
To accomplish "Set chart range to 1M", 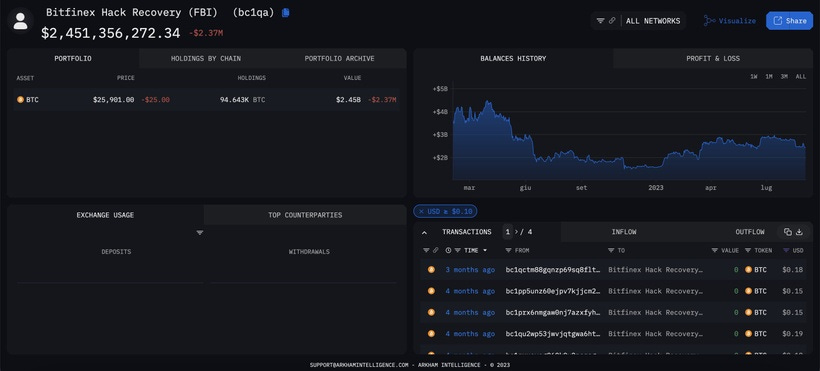I will pos(769,76).
